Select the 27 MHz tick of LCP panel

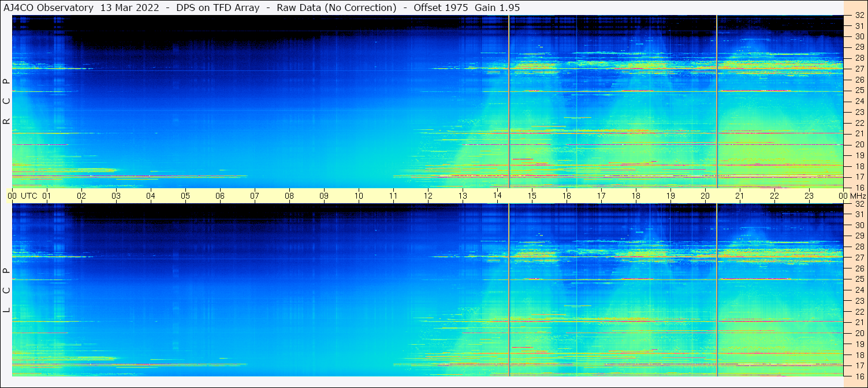point(859,258)
